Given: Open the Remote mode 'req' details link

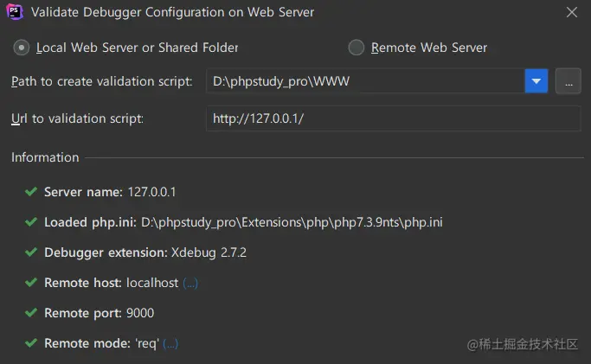Looking at the screenshot, I should [x=170, y=343].
